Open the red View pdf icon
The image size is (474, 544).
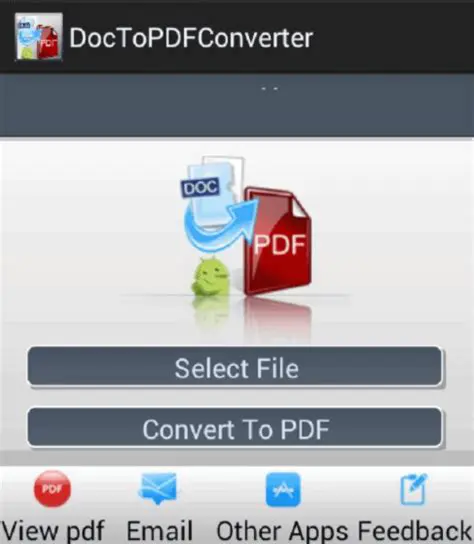[x=52, y=489]
